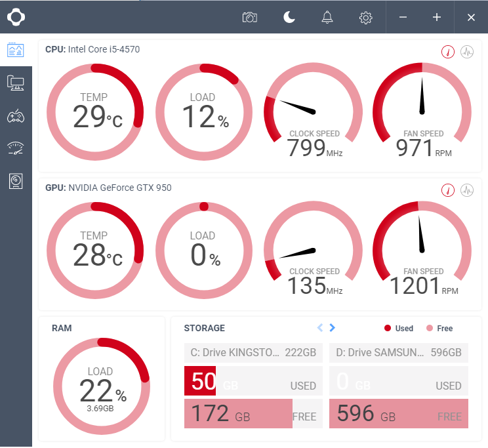This screenshot has height=448, width=488.
Task: Click CPU clock speed 799 MHz gauge
Action: click(x=313, y=110)
